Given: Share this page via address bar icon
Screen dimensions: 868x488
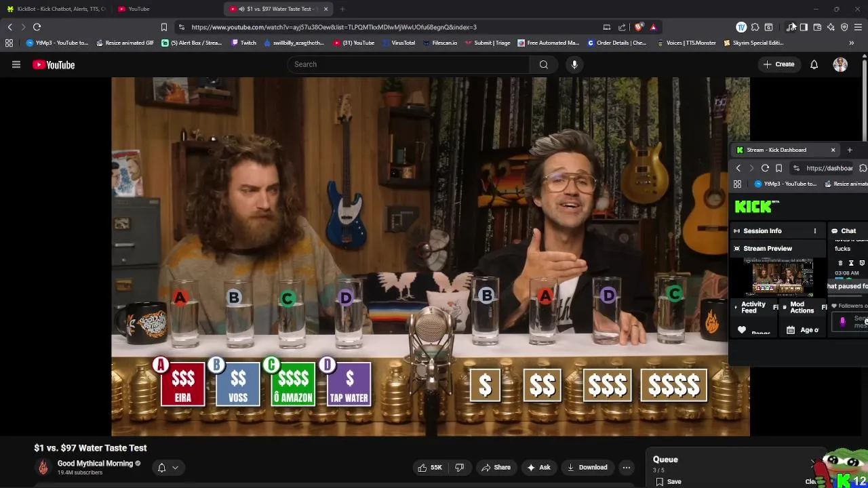Looking at the screenshot, I should tap(622, 27).
